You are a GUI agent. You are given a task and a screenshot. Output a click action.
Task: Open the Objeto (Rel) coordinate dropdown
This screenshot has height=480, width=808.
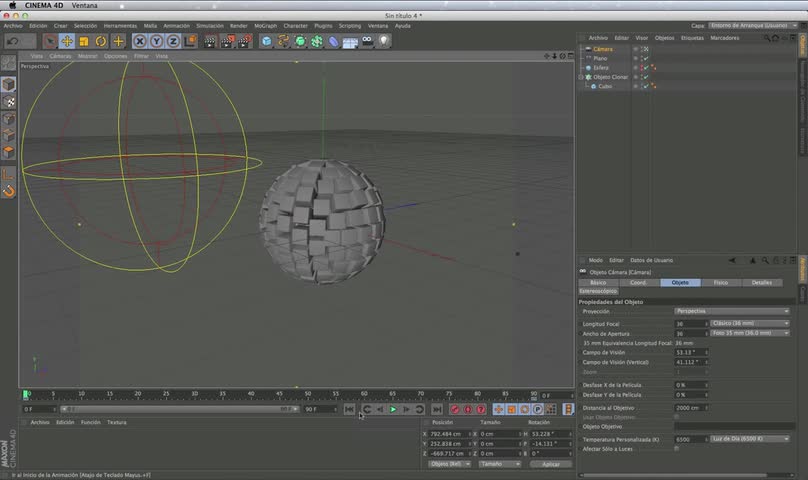pos(449,464)
